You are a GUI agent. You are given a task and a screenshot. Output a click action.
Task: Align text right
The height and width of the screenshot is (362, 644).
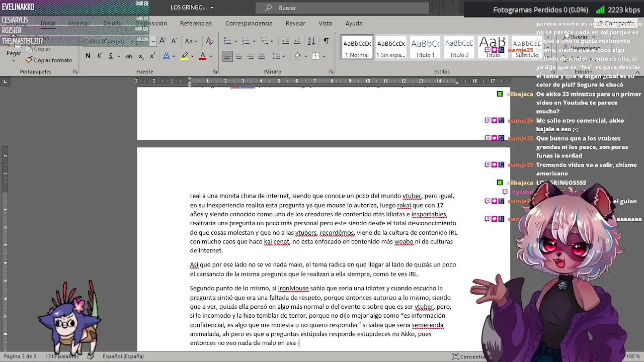tap(250, 56)
